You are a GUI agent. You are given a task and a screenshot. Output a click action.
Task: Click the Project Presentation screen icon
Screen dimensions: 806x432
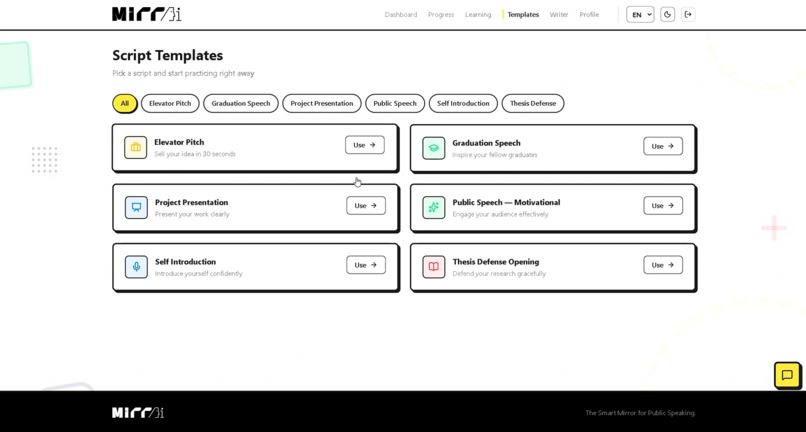point(136,208)
